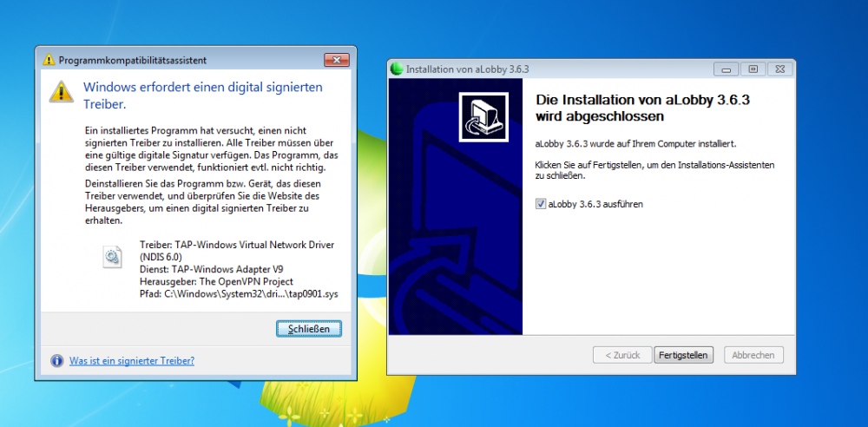
Task: Maximize the aLobby installer window
Action: pos(753,69)
